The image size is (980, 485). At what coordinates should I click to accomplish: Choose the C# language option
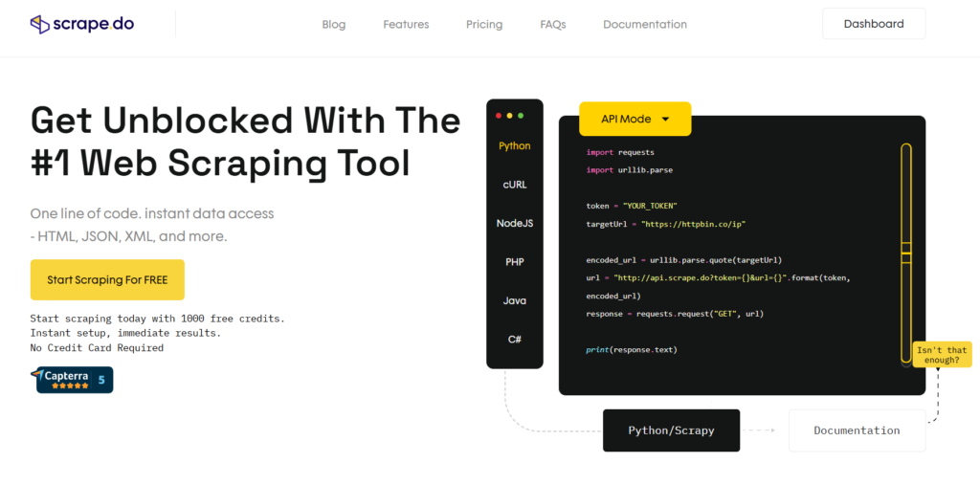[515, 340]
